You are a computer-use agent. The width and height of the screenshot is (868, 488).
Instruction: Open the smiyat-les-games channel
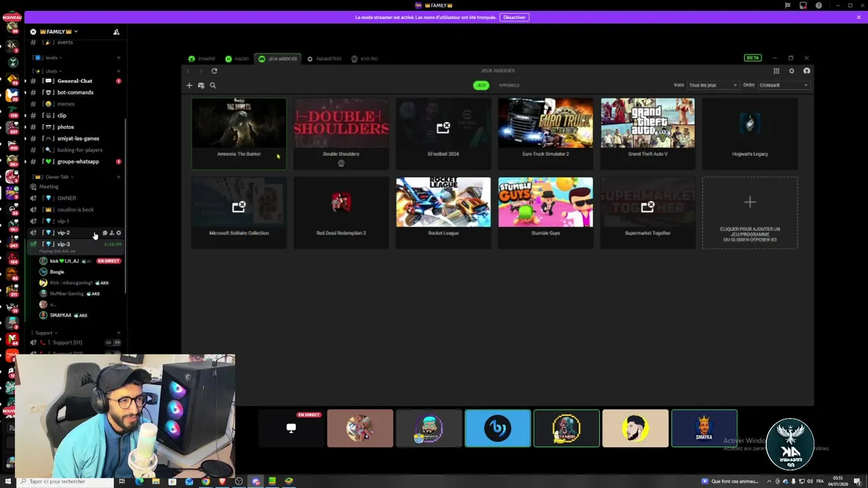[75, 138]
